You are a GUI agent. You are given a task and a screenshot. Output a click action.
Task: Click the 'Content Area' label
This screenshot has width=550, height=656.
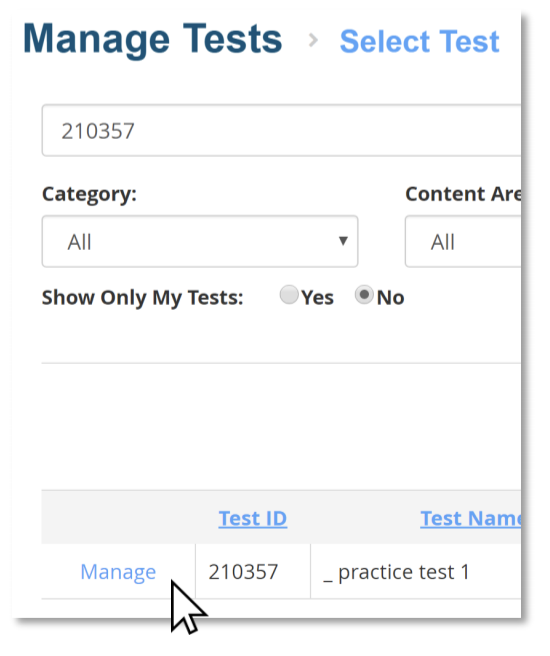(463, 194)
